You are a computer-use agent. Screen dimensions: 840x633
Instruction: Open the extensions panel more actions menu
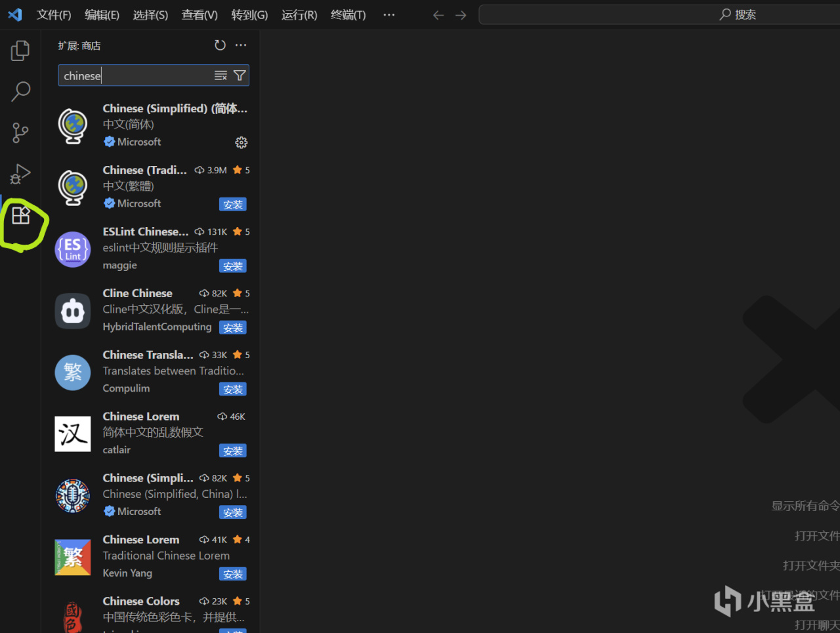point(241,45)
